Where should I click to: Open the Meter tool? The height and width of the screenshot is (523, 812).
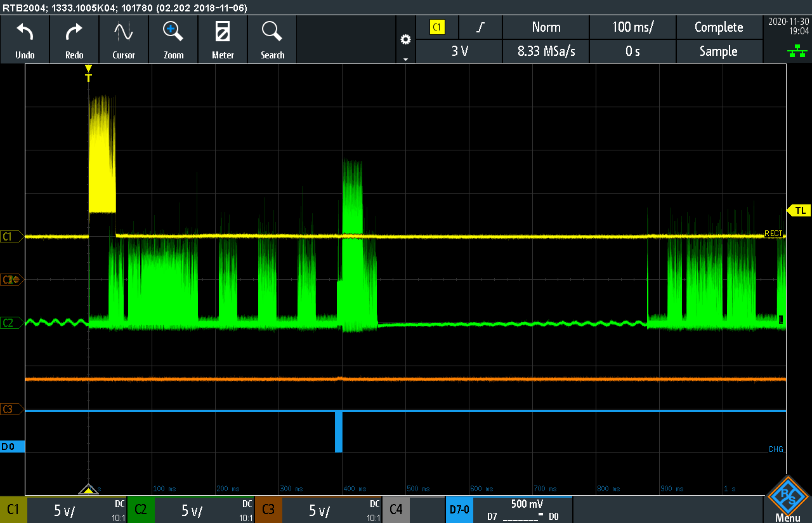pyautogui.click(x=223, y=40)
